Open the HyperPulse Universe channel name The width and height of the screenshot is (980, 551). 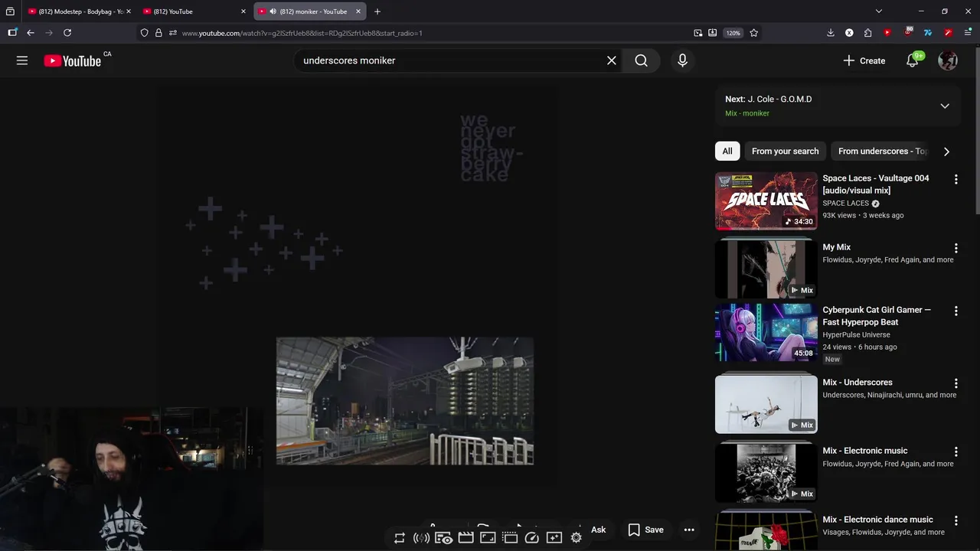[x=856, y=335]
